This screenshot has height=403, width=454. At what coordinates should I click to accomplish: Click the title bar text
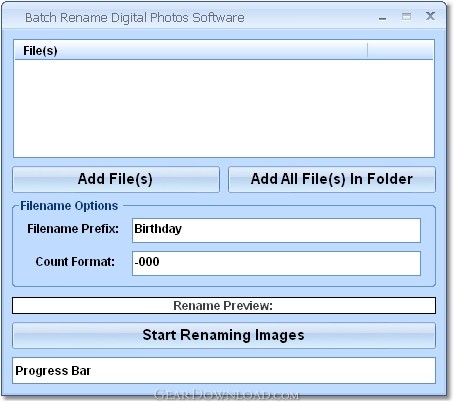tap(135, 18)
